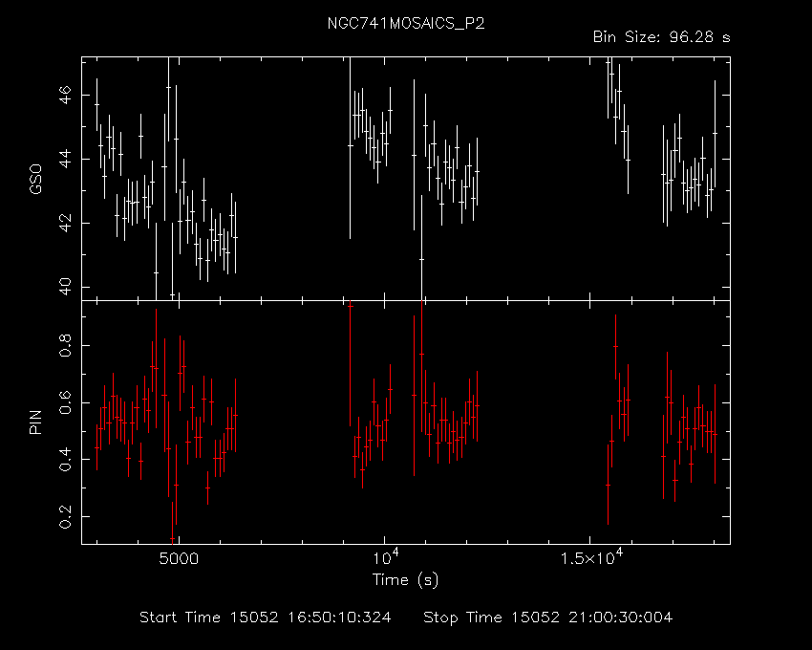Click the 5000 x-axis tick label

click(179, 559)
